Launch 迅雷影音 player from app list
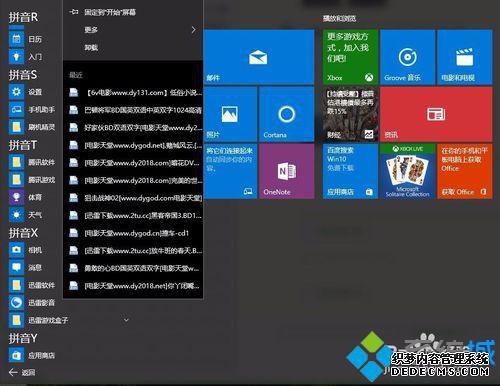This screenshot has height=386, width=500. tap(32, 303)
